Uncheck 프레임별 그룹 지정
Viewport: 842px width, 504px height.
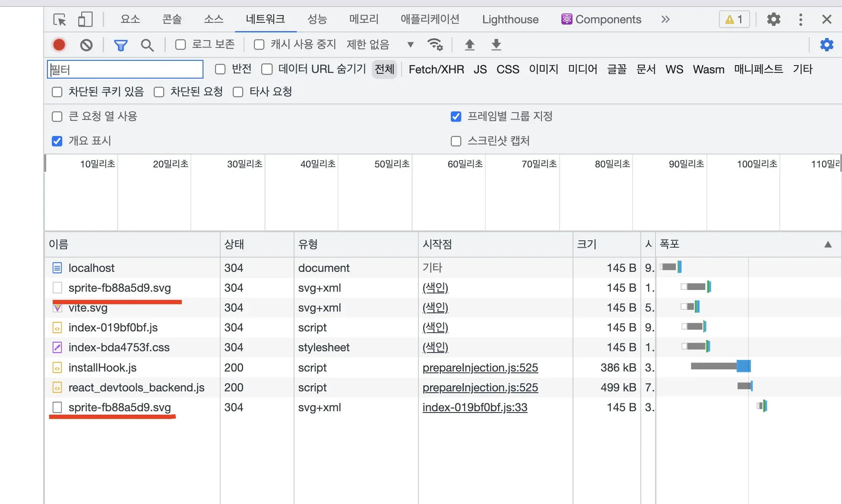pyautogui.click(x=456, y=116)
